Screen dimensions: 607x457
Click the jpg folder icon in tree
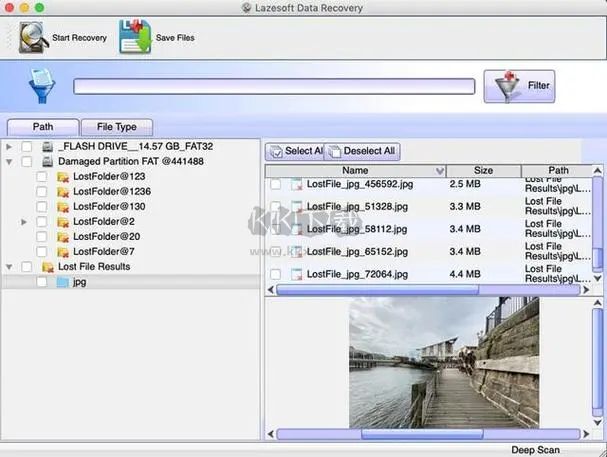tap(62, 282)
